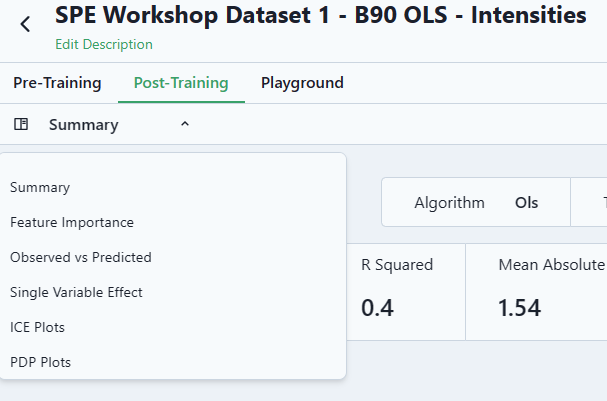
Task: Go to the Playground tab
Action: click(302, 83)
